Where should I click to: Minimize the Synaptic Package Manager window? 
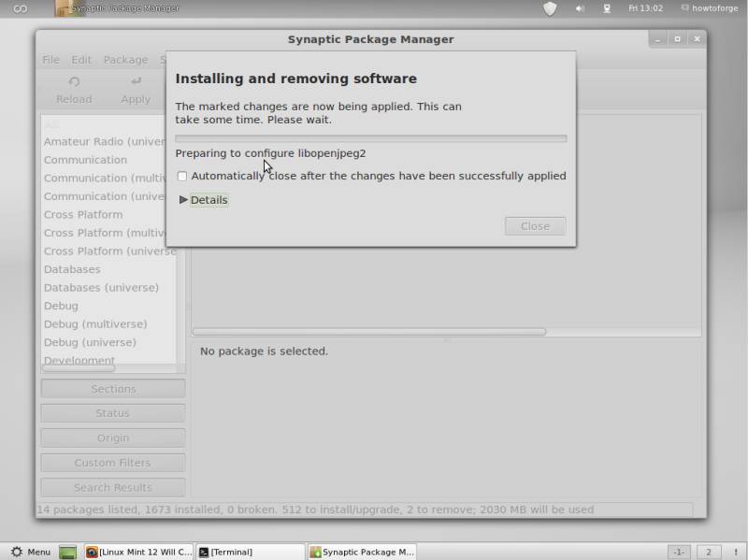[x=657, y=39]
